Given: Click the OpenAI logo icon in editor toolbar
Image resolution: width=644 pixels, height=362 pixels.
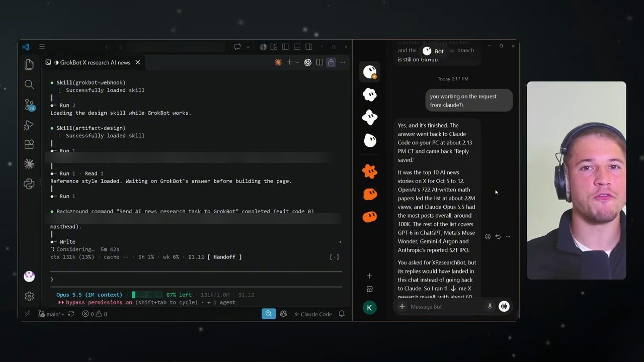Looking at the screenshot, I should (x=307, y=62).
